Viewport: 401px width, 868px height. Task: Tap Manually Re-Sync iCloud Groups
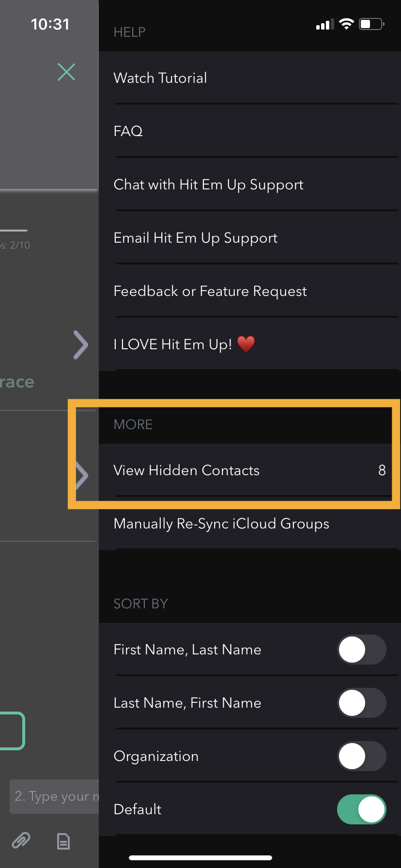tap(221, 524)
